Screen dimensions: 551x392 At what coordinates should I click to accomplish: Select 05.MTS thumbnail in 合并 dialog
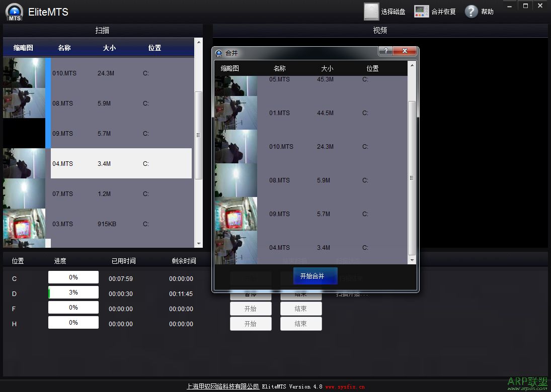236,86
